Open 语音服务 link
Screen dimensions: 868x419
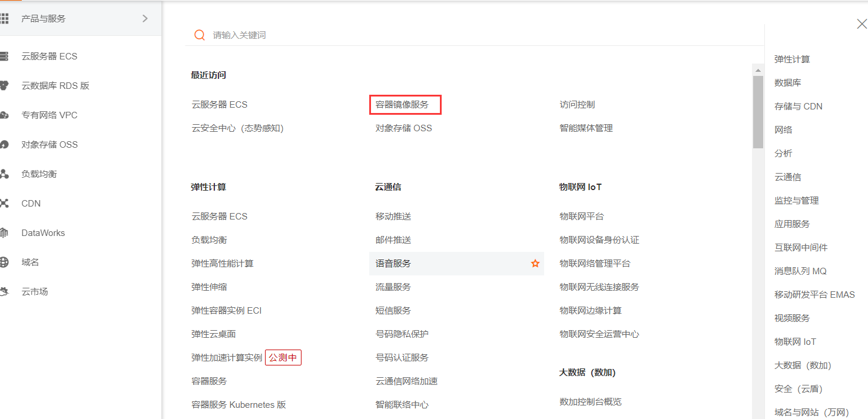pos(393,264)
